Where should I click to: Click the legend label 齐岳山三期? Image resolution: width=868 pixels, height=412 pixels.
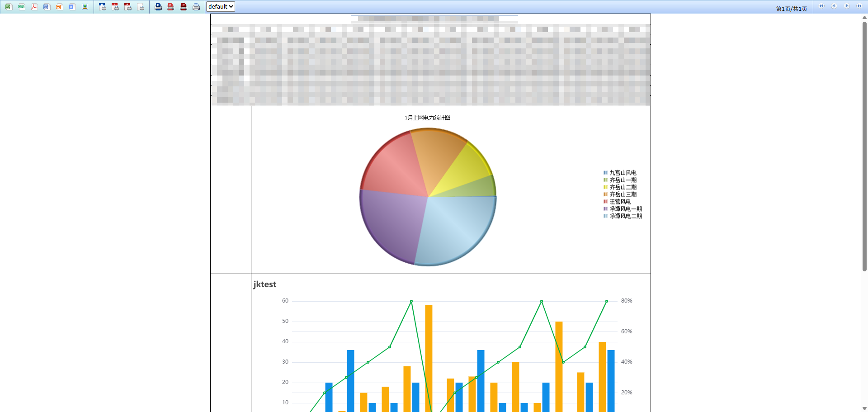pos(623,194)
